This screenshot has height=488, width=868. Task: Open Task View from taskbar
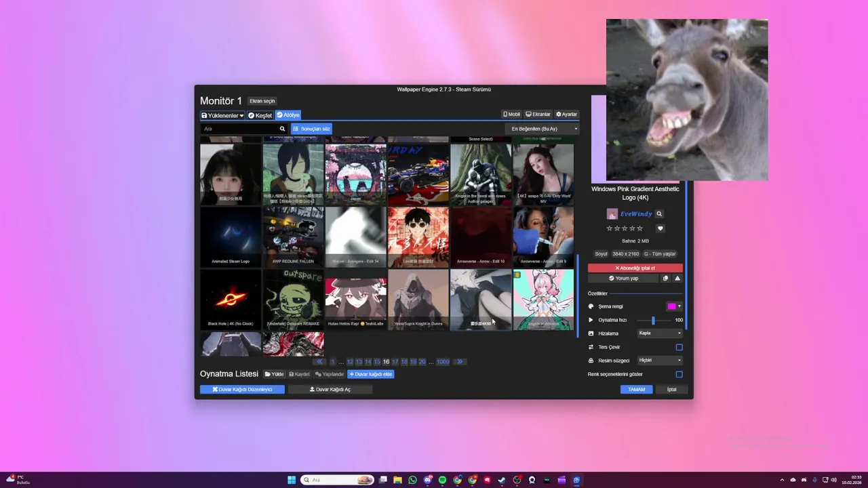pos(383,480)
